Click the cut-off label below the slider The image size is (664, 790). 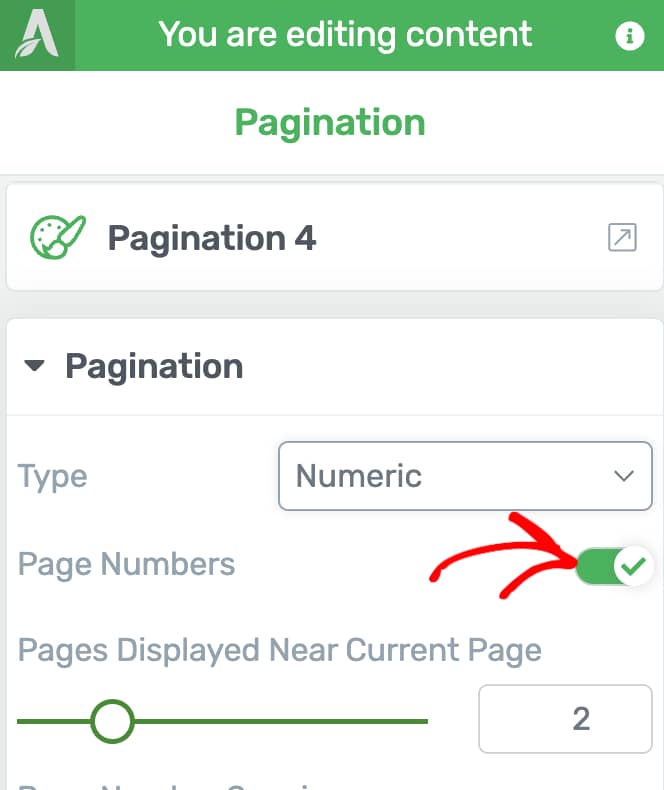pos(166,786)
